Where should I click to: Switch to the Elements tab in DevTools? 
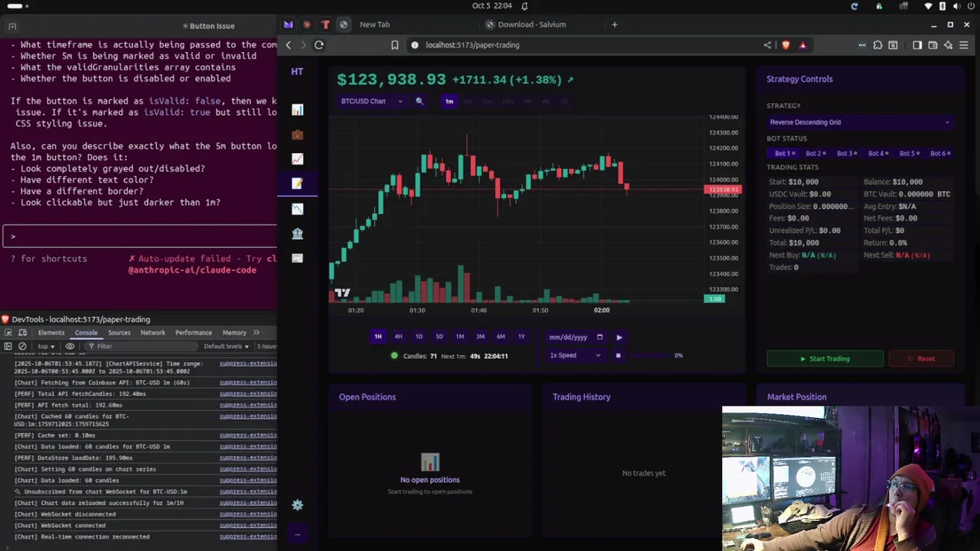tap(51, 333)
